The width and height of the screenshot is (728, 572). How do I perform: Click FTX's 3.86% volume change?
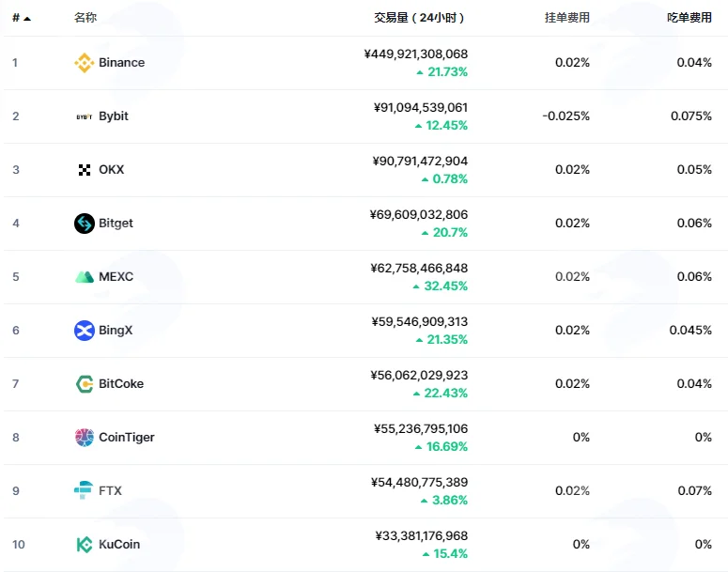444,500
